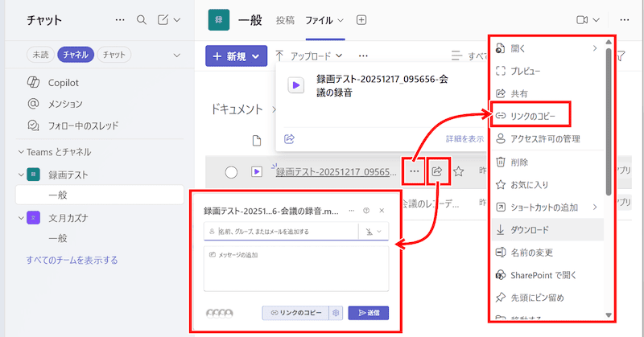644x337 pixels.
Task: Add the recording file to favorites via star icon
Action: coord(459,171)
